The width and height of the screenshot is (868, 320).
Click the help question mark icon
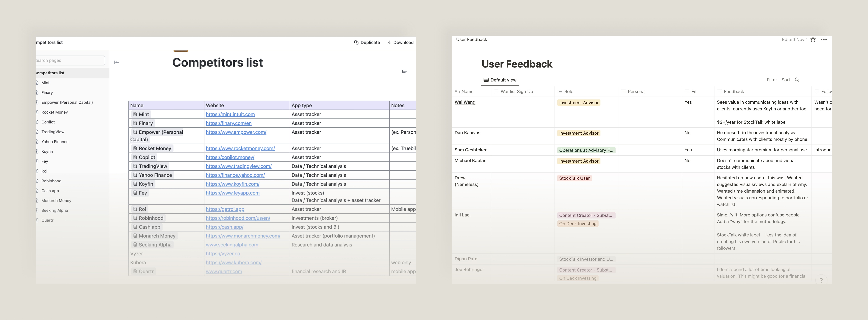(x=821, y=280)
